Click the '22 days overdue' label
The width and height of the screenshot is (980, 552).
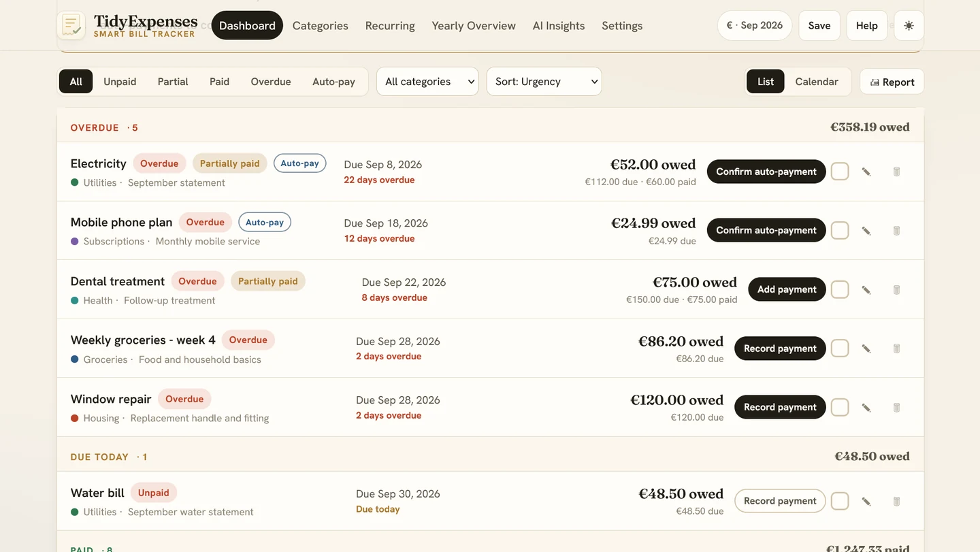click(379, 180)
